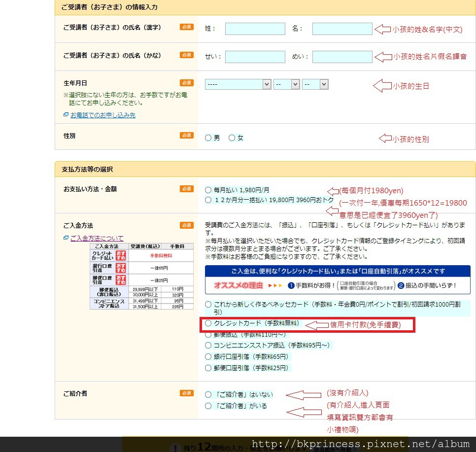This screenshot has height=452, width=476.
Task: Click the せい kana family name field
Action: [x=255, y=57]
